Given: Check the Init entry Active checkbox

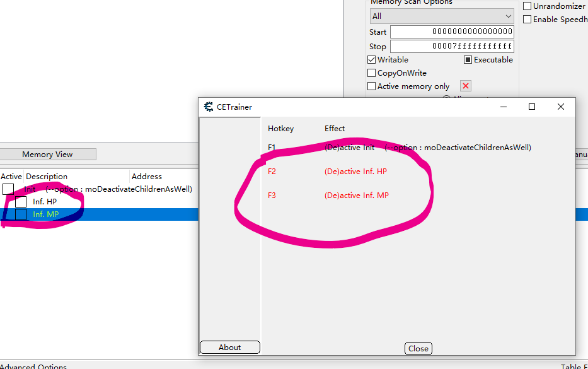Looking at the screenshot, I should pos(9,188).
